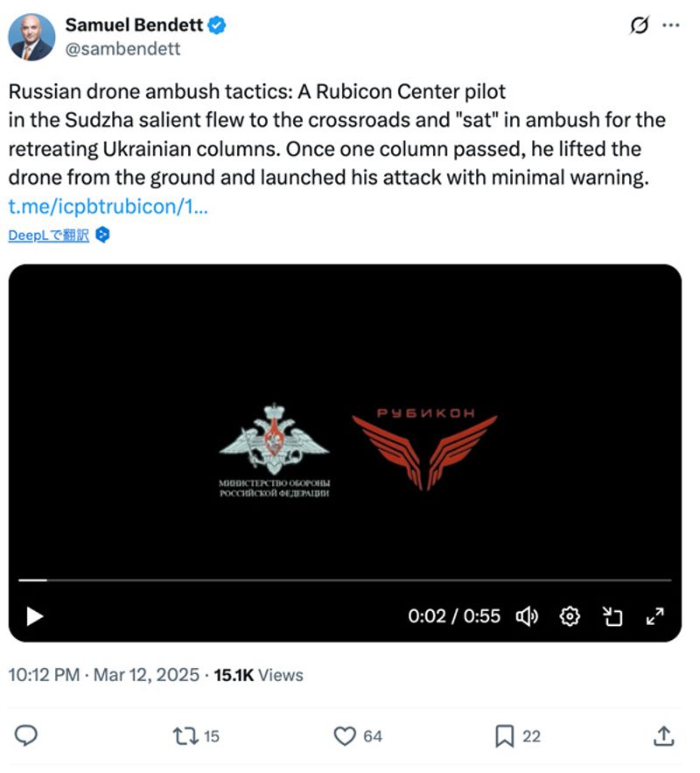Screen dimensions: 700x773
Task: Click the DeepL logo icon
Action: point(102,235)
